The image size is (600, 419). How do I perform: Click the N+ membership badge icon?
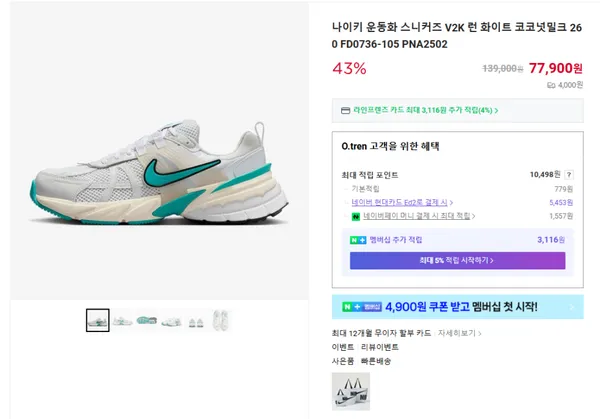coord(358,240)
